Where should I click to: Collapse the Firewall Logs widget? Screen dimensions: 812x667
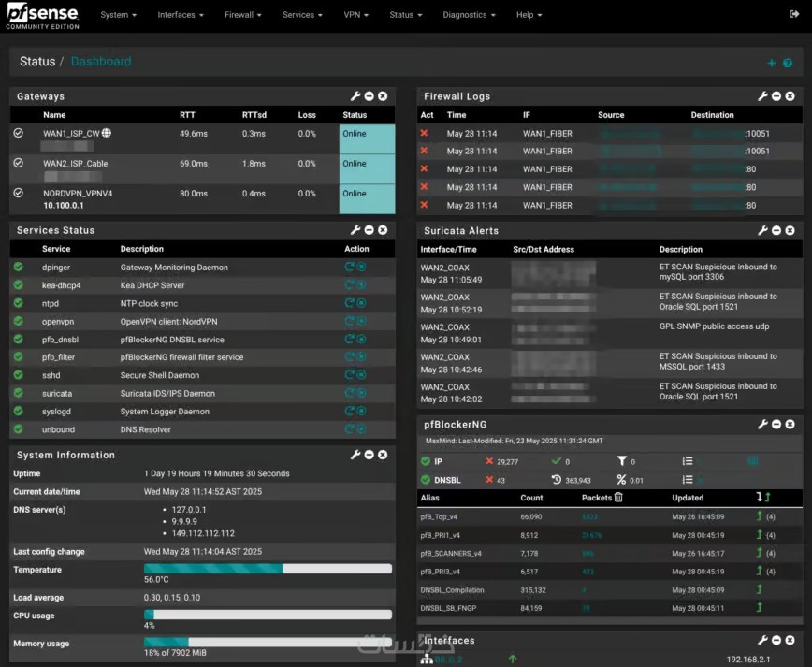point(776,96)
